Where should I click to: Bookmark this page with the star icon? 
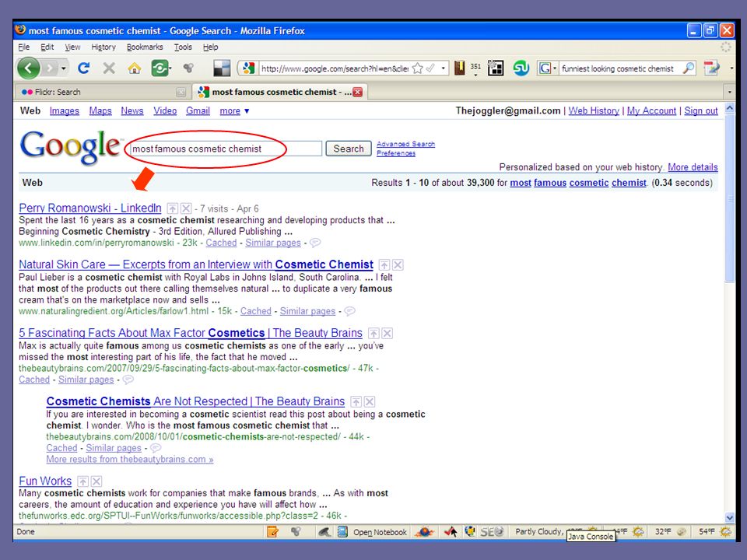pos(417,68)
